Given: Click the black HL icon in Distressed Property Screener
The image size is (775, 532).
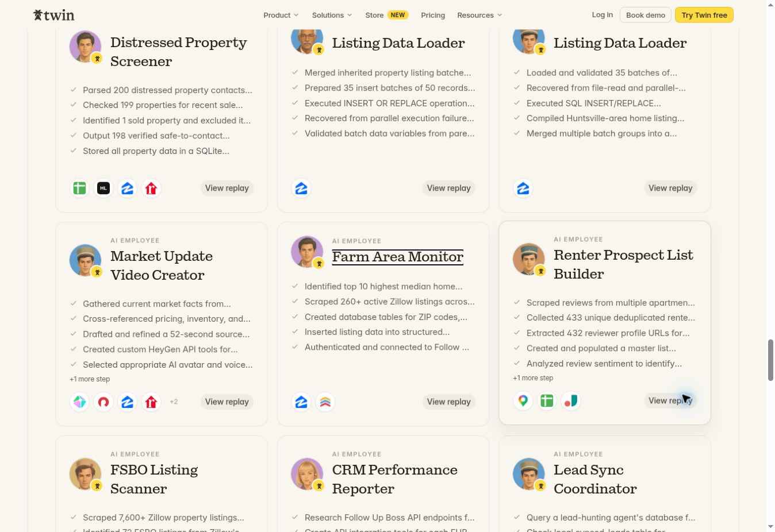Looking at the screenshot, I should tap(103, 188).
